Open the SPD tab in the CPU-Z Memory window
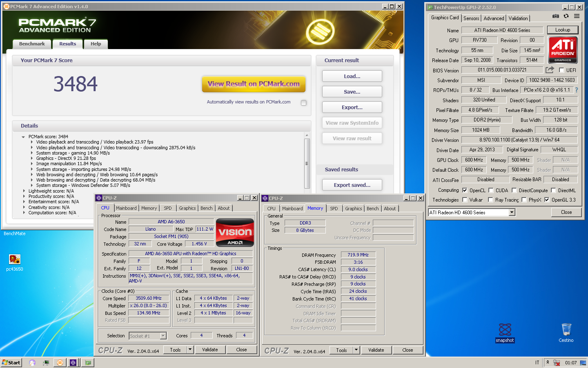This screenshot has width=588, height=368. pyautogui.click(x=334, y=209)
